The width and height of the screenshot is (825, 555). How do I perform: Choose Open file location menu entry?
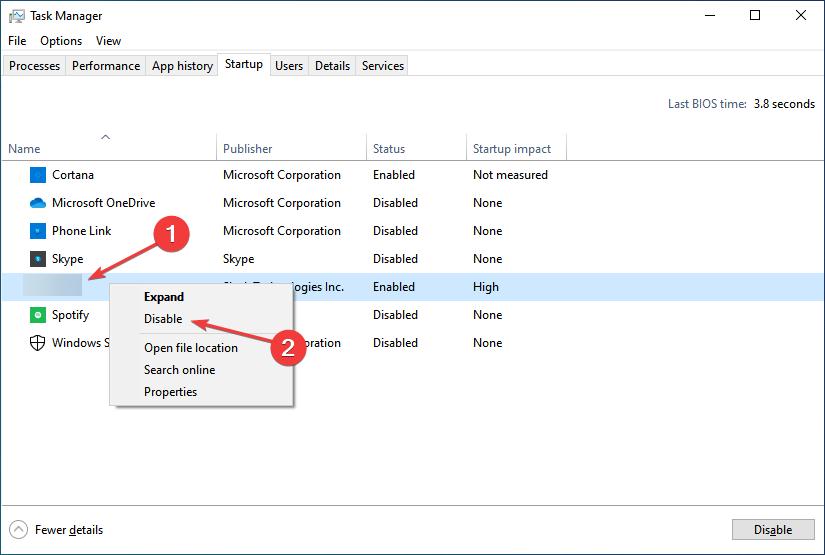tap(190, 348)
